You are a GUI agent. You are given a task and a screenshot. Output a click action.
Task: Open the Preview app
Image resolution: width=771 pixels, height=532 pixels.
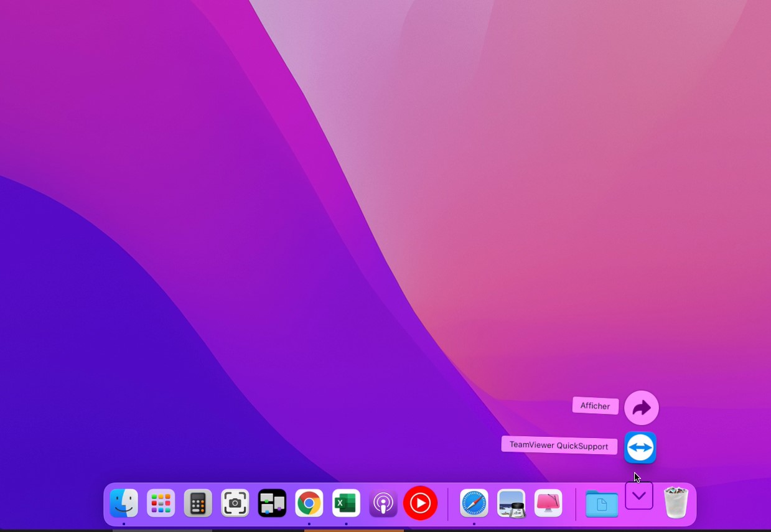pos(511,503)
